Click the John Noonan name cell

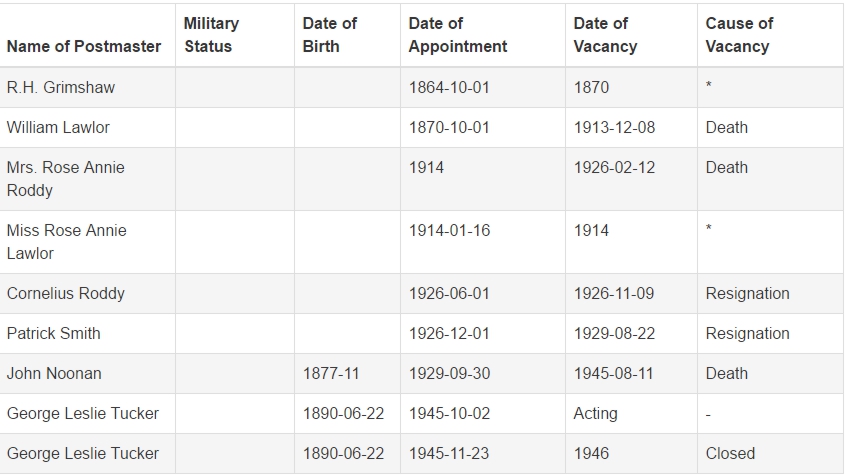click(54, 373)
